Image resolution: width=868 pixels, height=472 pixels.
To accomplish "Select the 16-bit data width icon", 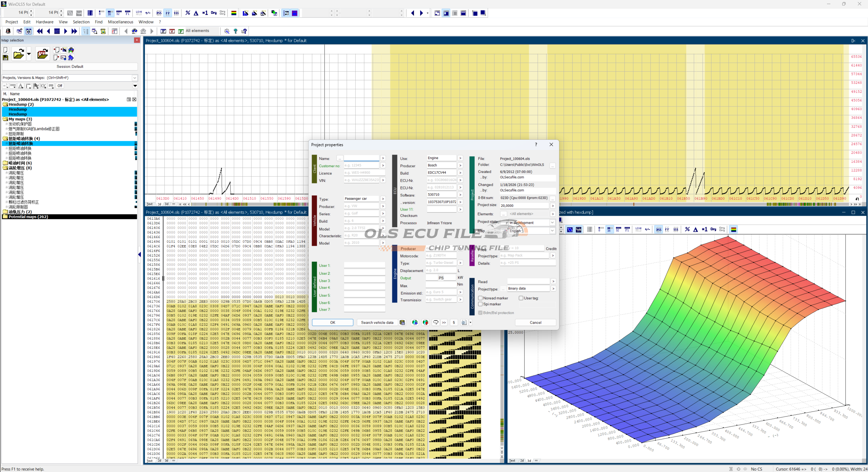I will click(110, 13).
